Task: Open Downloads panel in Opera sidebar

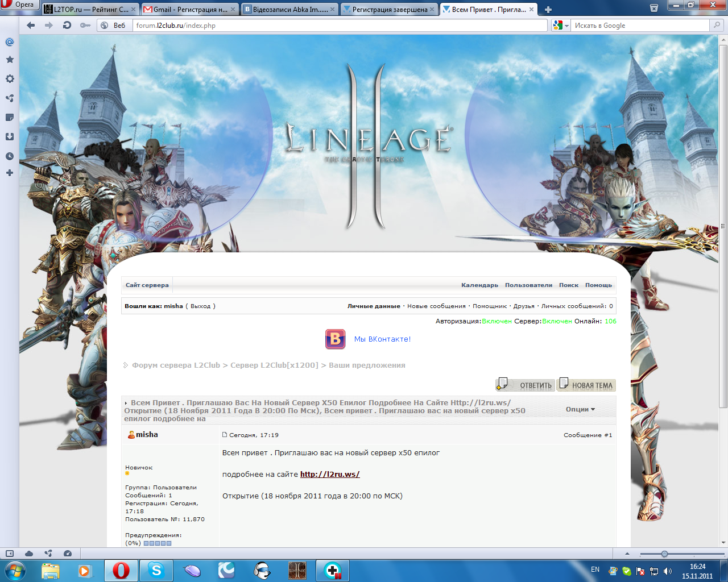Action: 9,136
